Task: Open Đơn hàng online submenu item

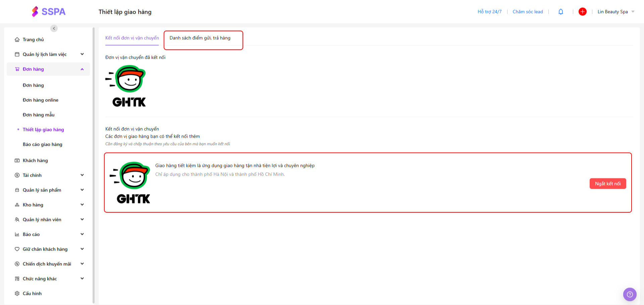Action: click(41, 100)
